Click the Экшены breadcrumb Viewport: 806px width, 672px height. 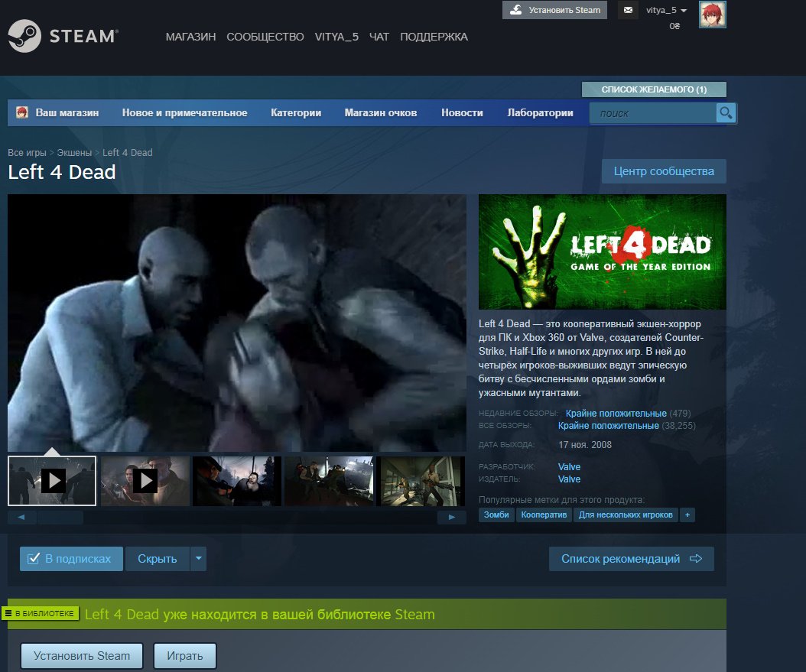tap(74, 153)
